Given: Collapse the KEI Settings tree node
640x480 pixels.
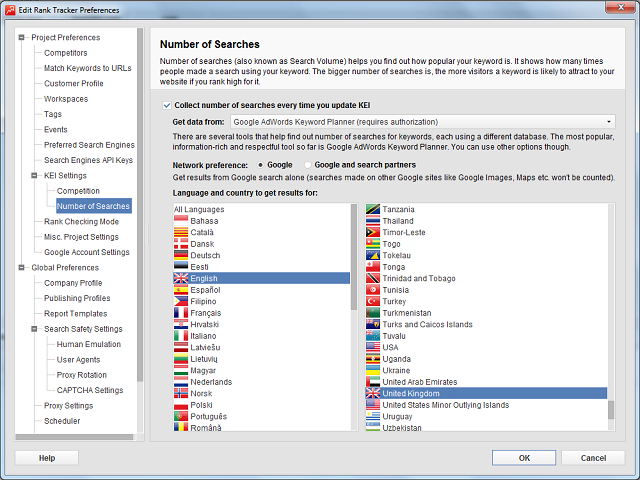Looking at the screenshot, I should coord(34,176).
